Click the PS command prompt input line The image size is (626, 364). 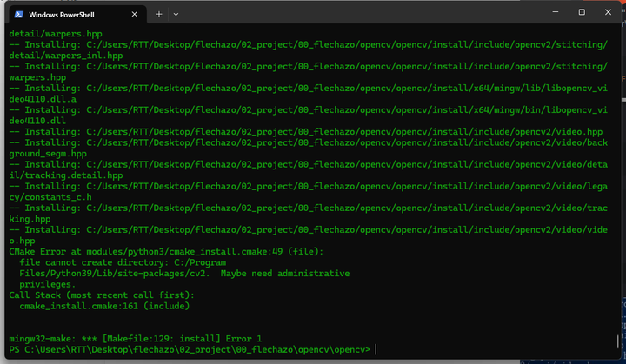pyautogui.click(x=193, y=349)
